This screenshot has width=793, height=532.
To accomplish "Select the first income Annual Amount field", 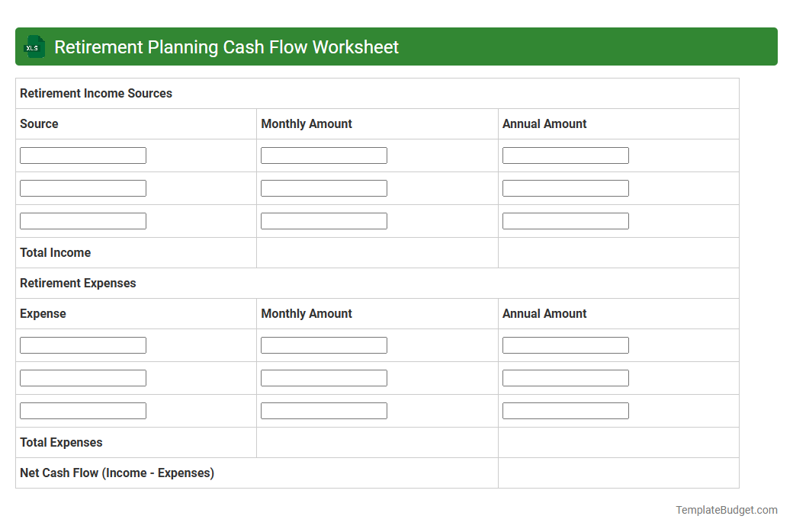I will pos(565,155).
